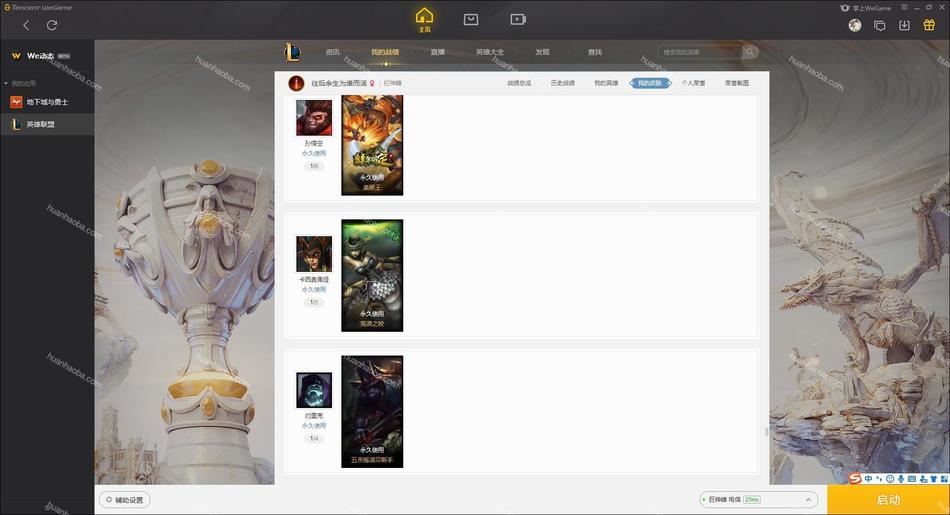Click the Sogou input method S icon
950x515 pixels.
tap(855, 478)
